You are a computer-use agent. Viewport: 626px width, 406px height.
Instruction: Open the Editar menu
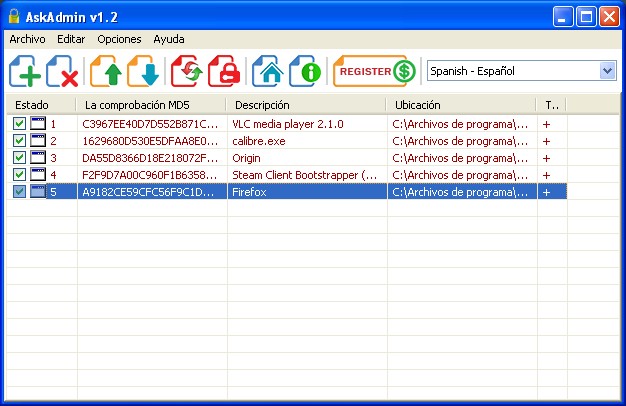click(x=71, y=39)
